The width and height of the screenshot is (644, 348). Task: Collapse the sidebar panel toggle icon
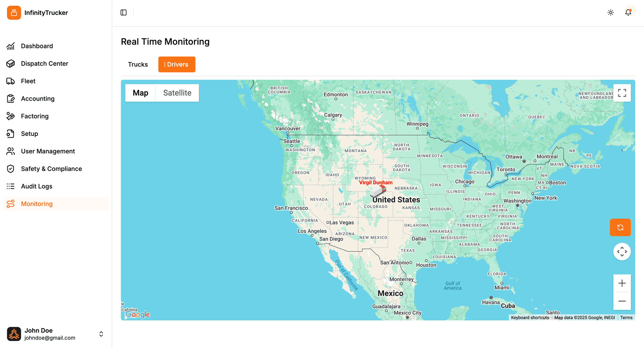point(123,12)
